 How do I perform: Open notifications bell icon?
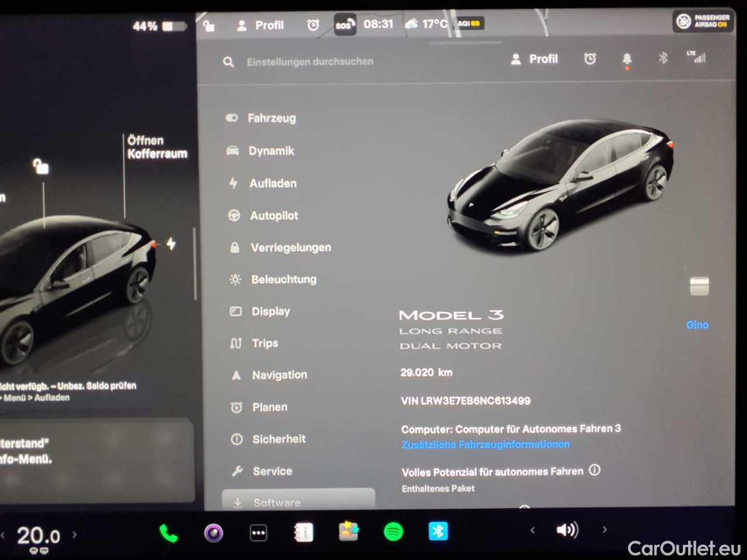point(627,59)
